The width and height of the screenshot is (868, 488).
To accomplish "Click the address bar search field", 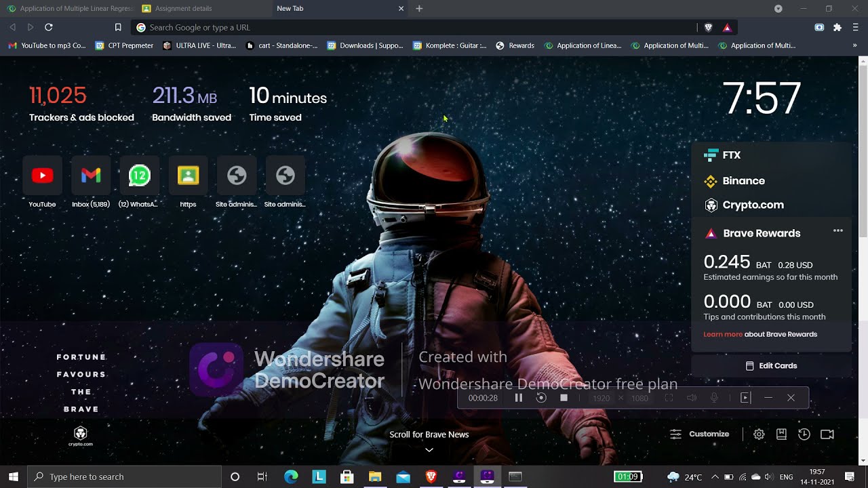I will point(414,27).
